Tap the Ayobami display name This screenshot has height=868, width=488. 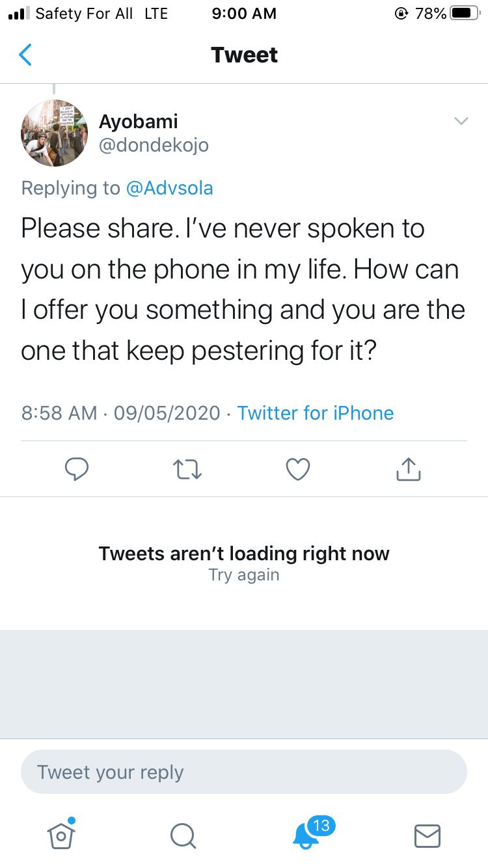click(x=138, y=121)
